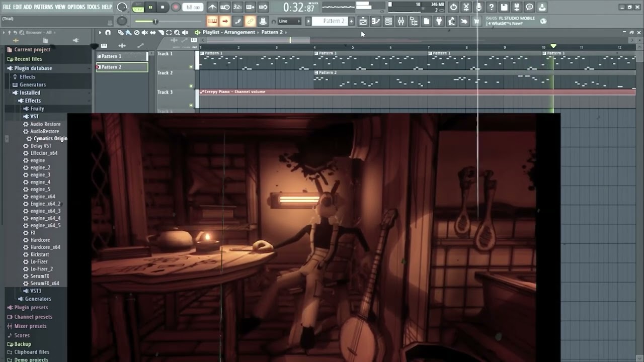
Task: Open help with the question mark icon
Action: pos(491,7)
